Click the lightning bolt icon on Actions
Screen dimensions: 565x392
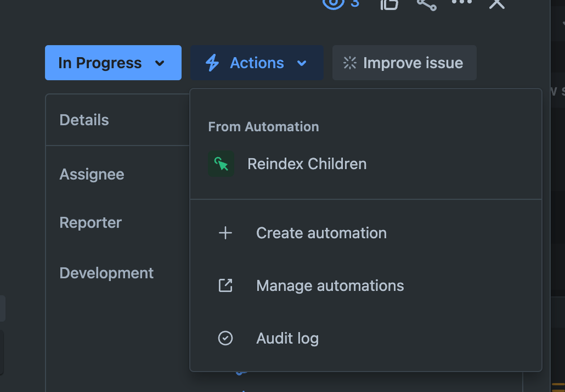212,63
